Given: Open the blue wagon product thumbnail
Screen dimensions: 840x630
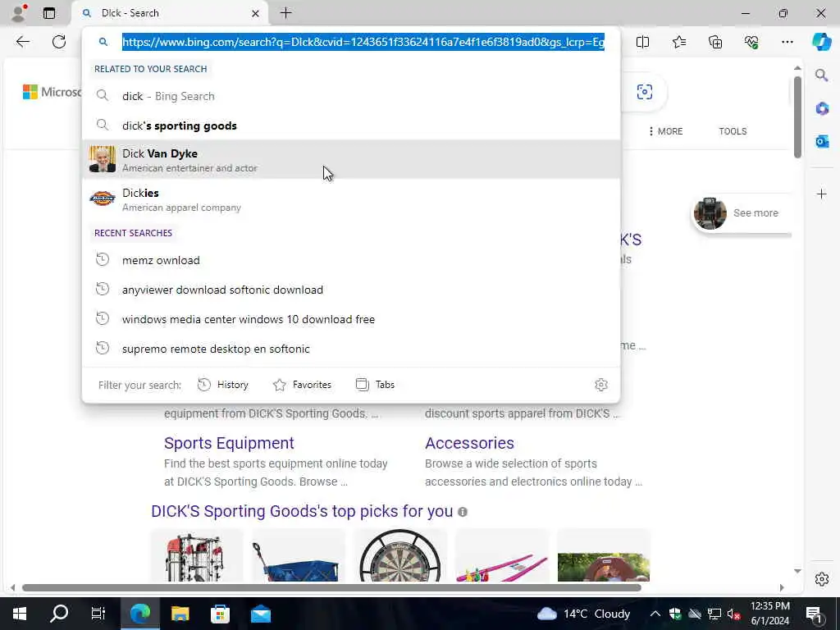Looking at the screenshot, I should [298, 555].
